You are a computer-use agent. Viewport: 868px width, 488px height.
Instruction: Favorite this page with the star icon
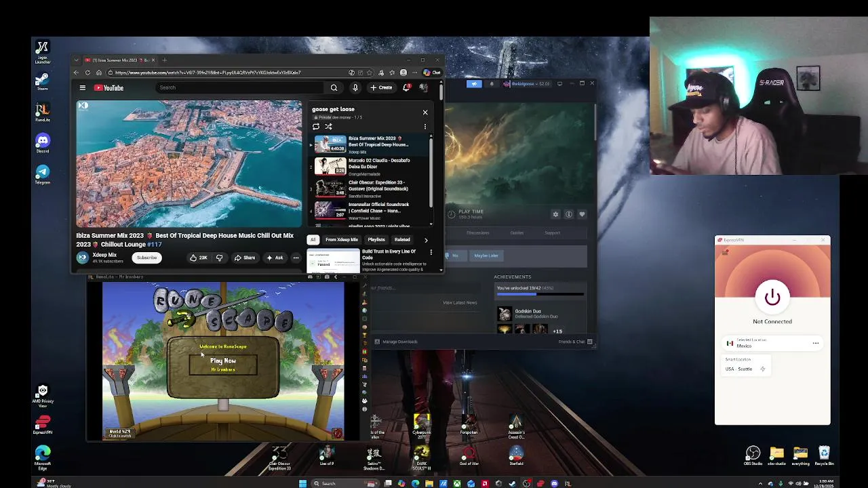pyautogui.click(x=370, y=73)
